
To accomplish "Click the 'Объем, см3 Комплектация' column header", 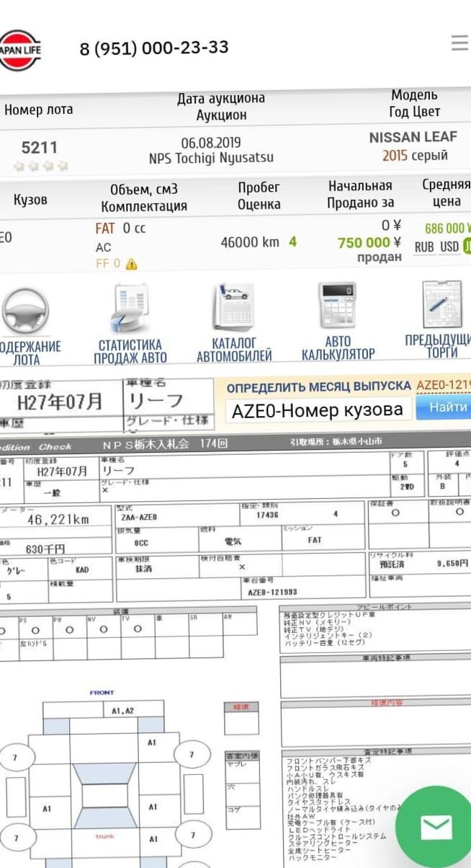I will 143,198.
